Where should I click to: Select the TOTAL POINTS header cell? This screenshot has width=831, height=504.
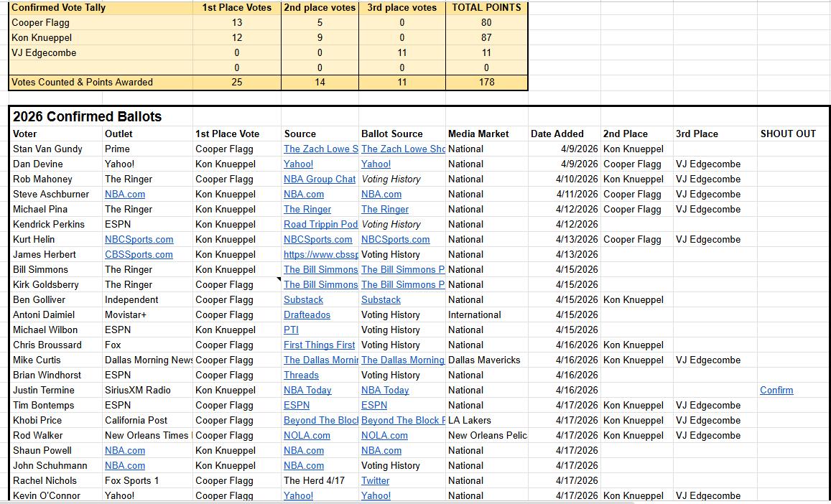[x=486, y=7]
